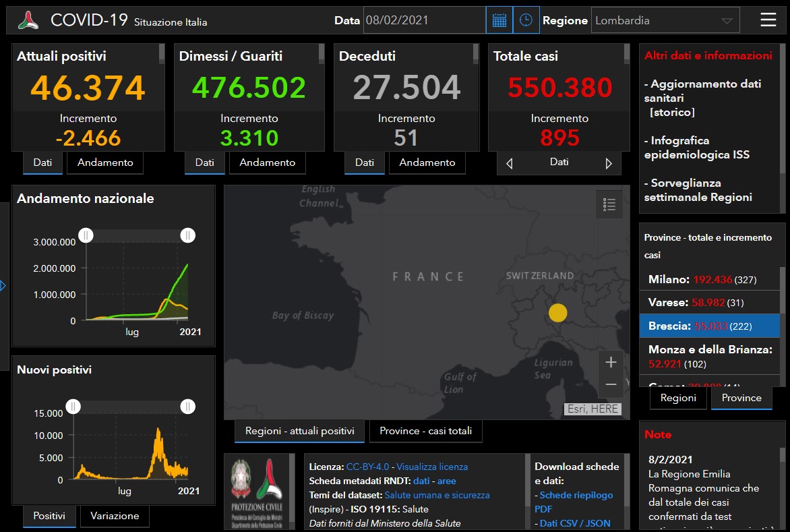Viewport: 790px width, 532px height.
Task: Switch to Andamento tab under Attuali positivi
Action: coord(105,162)
